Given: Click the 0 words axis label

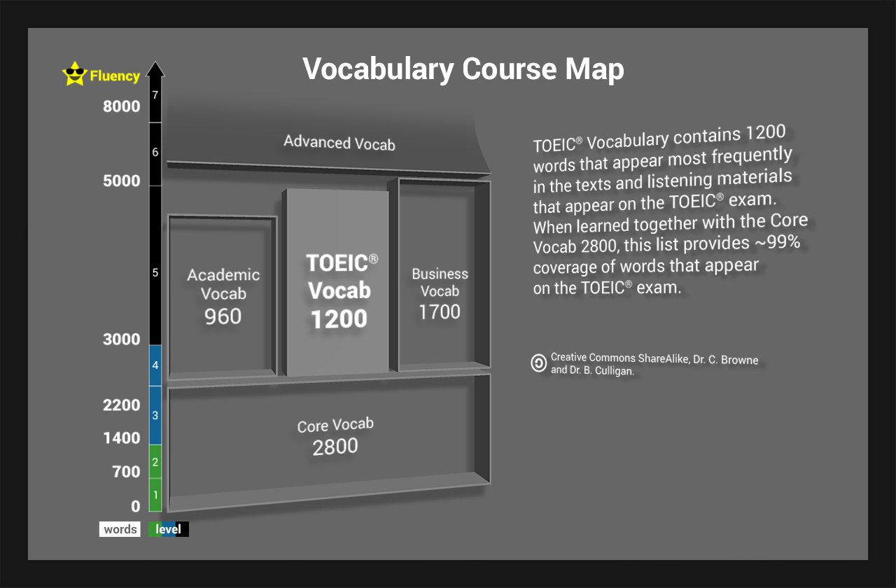Looking at the screenshot, I should [x=136, y=506].
